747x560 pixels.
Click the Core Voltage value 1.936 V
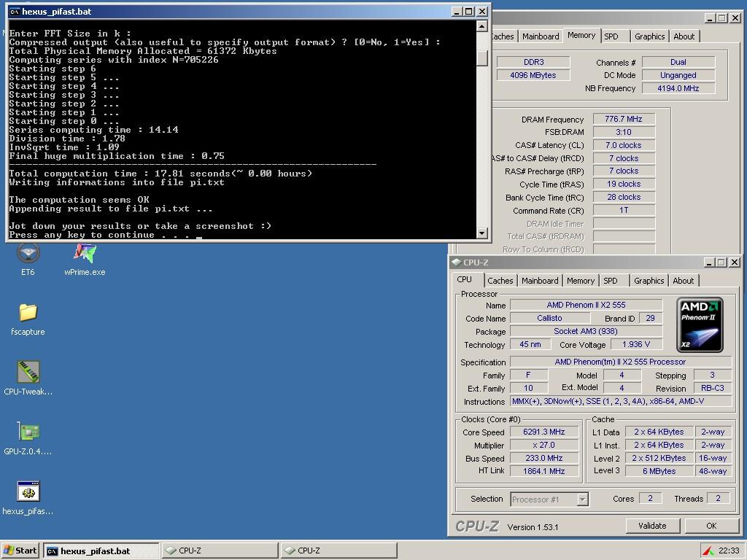click(636, 344)
